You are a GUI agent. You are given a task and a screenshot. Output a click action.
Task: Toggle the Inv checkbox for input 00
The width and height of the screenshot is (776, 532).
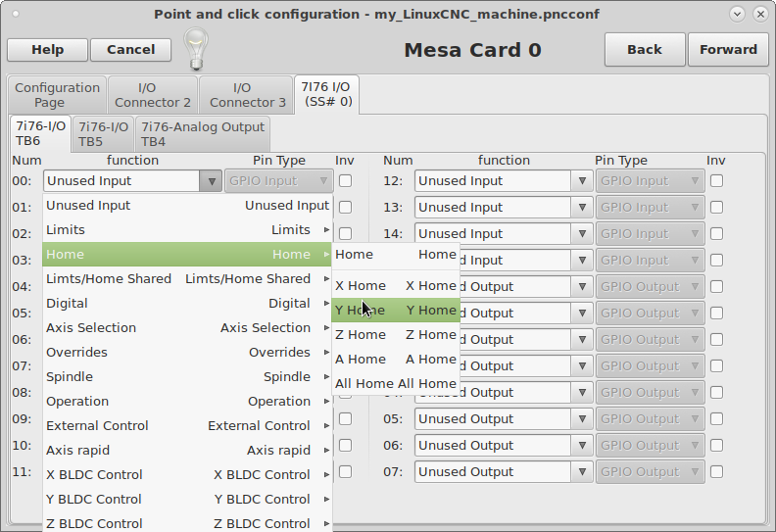click(x=346, y=181)
